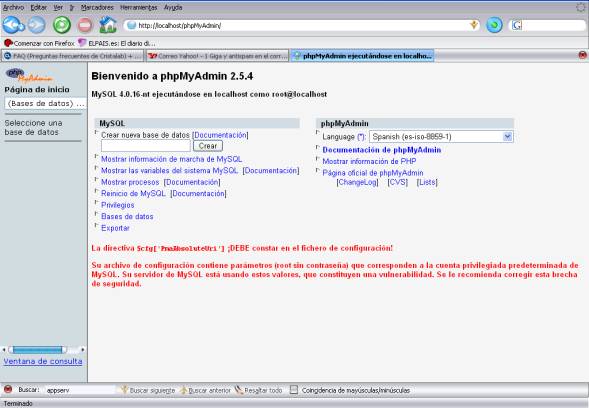This screenshot has height=408, width=589.
Task: Open the Lists link
Action: pyautogui.click(x=427, y=182)
